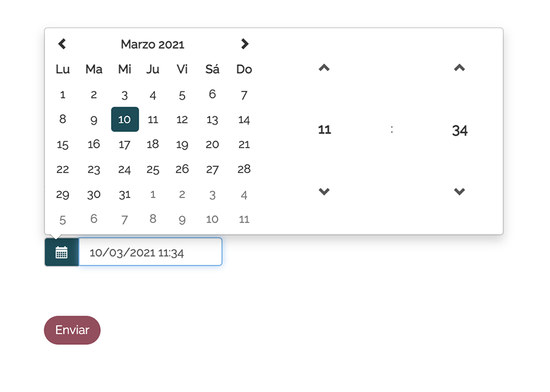Focus the date time input field

tap(150, 252)
